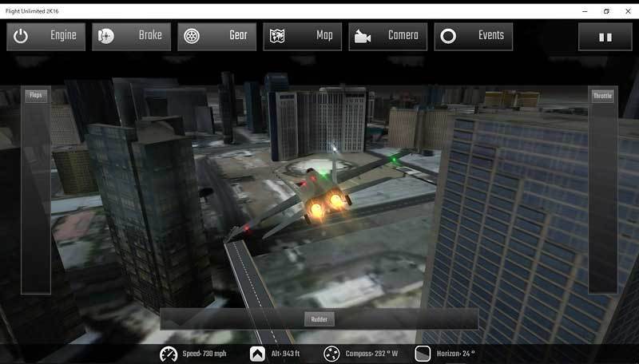Screen dimensions: 639x364
Task: Open the Events button
Action: coord(474,36)
